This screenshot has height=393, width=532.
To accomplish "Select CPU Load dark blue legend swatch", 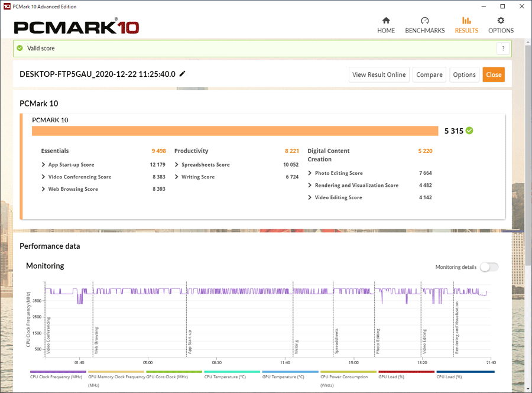I will (x=465, y=372).
